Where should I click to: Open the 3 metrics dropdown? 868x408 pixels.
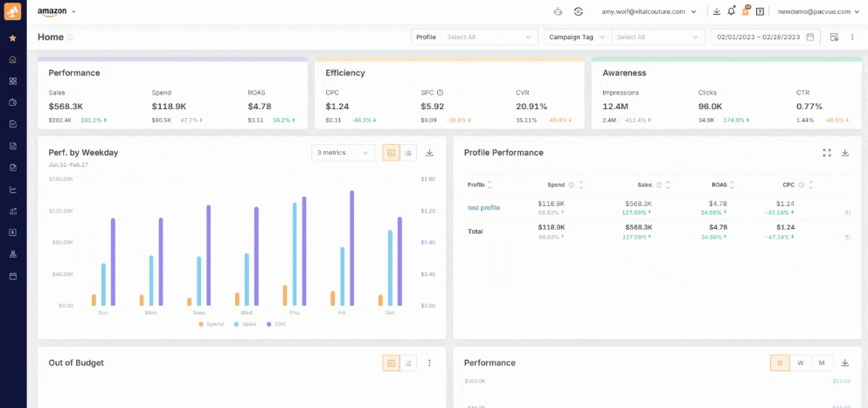pyautogui.click(x=344, y=153)
